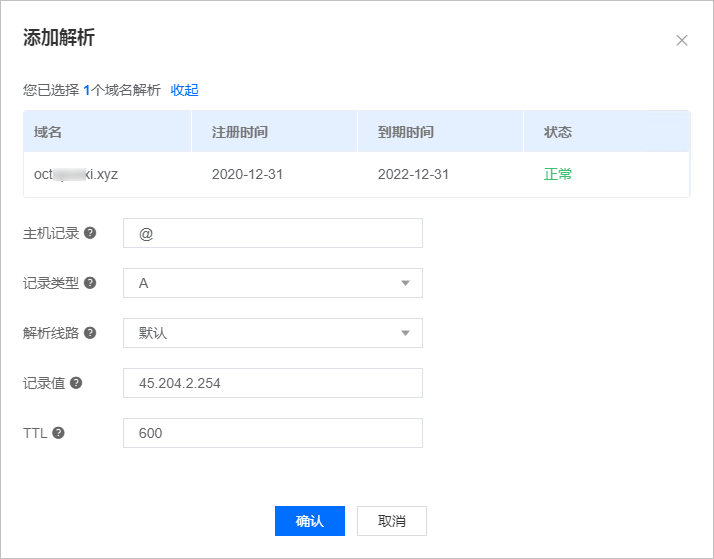Click help icon beside 记录类型
The height and width of the screenshot is (559, 714).
(x=90, y=283)
